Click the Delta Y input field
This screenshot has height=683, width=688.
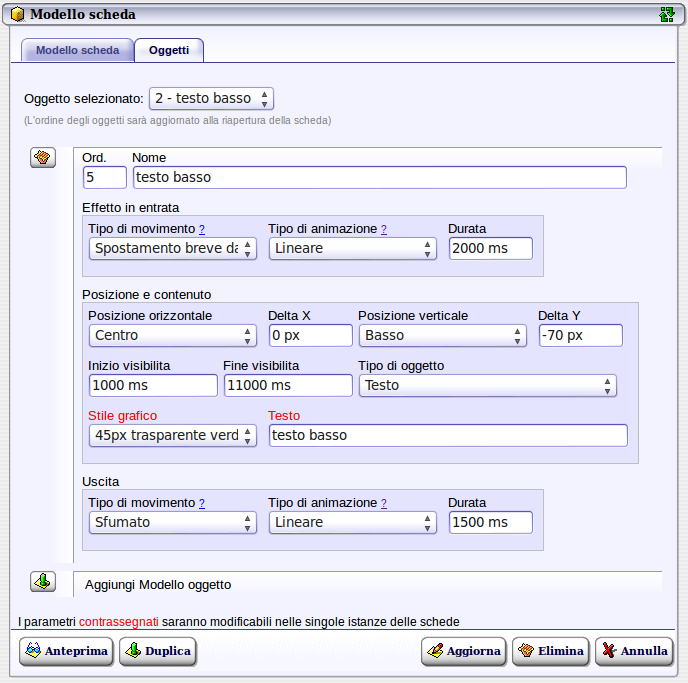(579, 335)
